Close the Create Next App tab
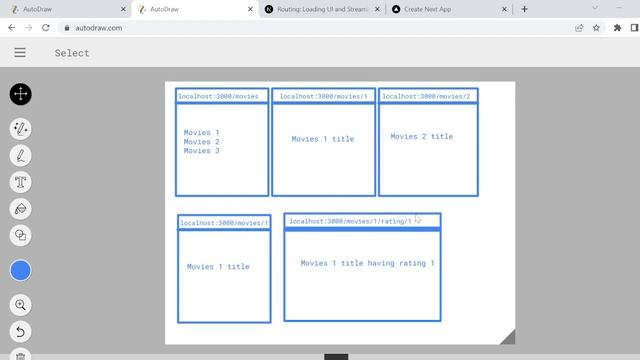Screen dimensions: 640x360 (x=504, y=9)
